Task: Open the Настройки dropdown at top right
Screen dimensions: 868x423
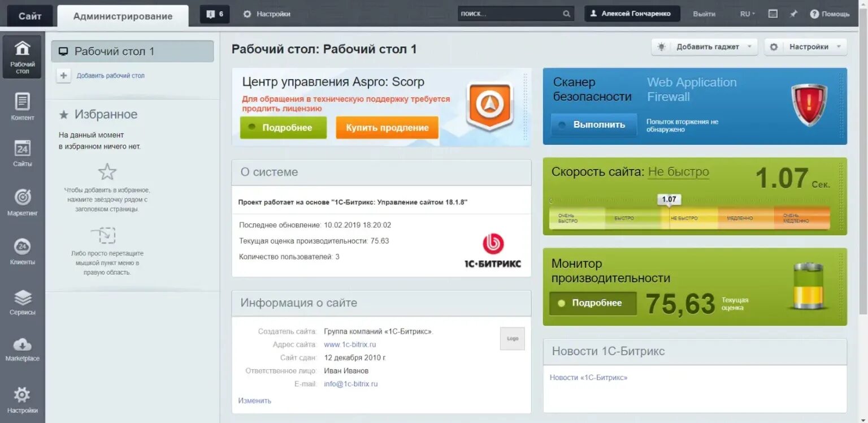Action: click(806, 47)
